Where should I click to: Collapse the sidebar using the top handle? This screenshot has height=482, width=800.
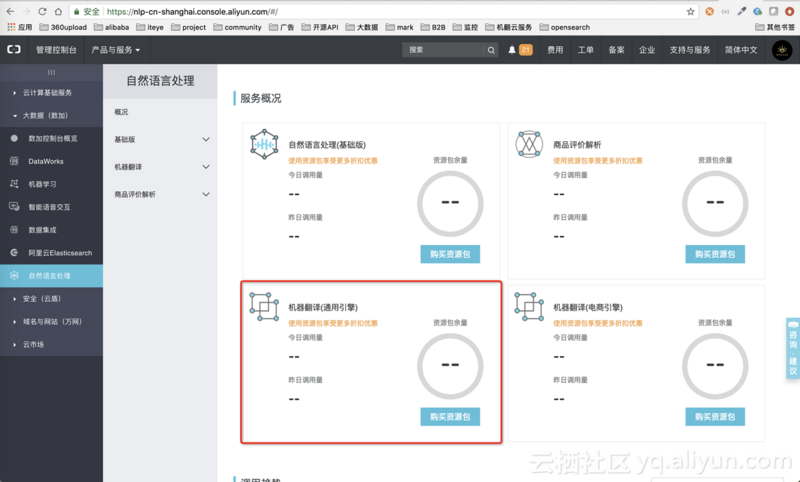click(x=51, y=72)
